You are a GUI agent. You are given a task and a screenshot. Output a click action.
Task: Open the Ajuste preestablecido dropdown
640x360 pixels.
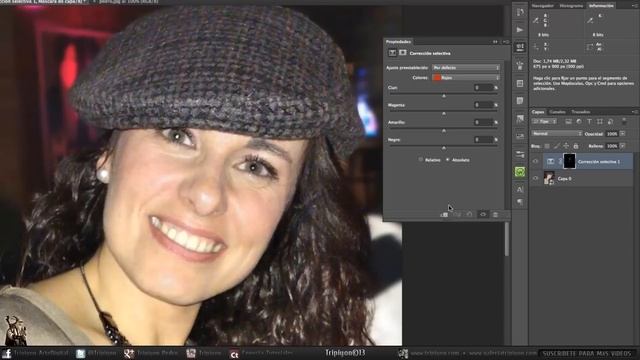click(x=466, y=67)
